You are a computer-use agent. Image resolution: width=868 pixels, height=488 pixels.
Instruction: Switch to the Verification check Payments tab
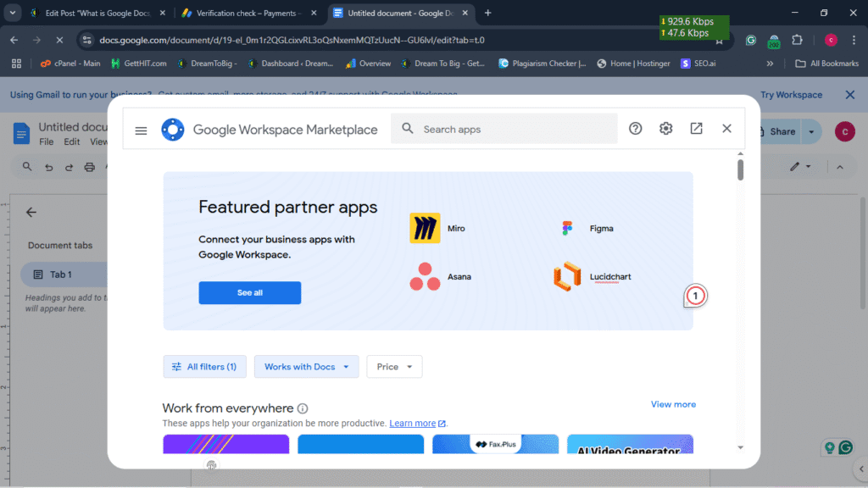246,14
